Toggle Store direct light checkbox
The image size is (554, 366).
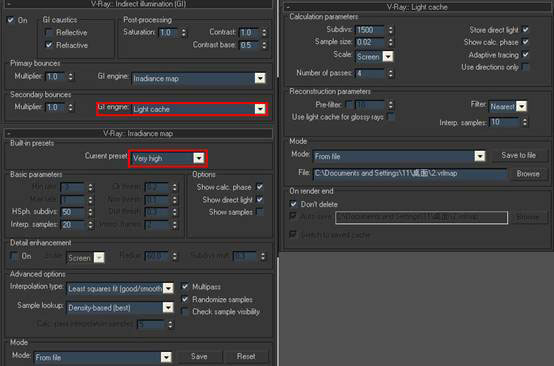pyautogui.click(x=525, y=29)
